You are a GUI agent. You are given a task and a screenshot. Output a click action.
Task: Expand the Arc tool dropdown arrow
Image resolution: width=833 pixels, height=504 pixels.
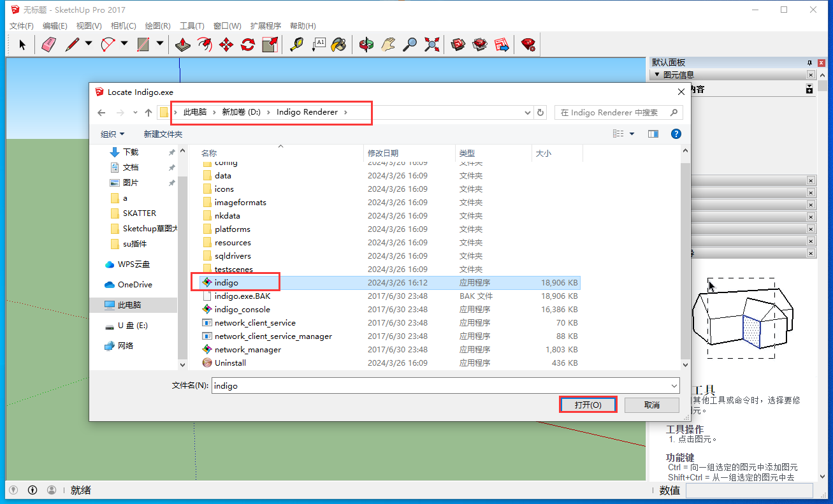124,44
